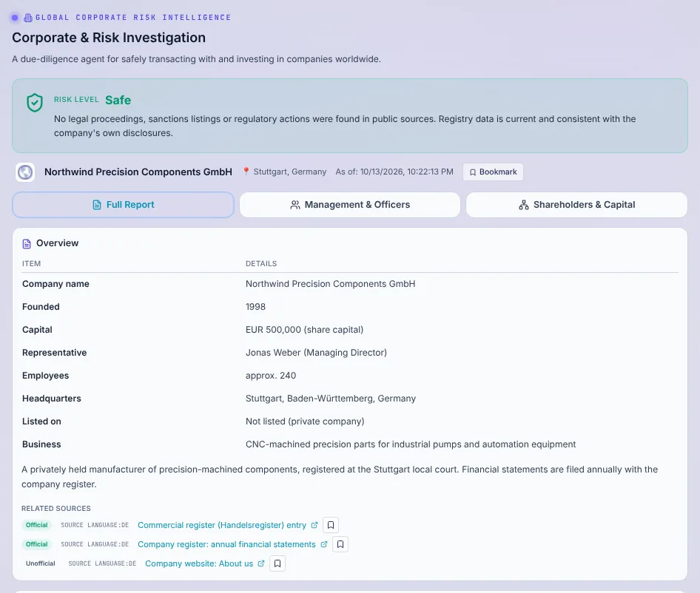Open the Full Report tab

click(124, 205)
